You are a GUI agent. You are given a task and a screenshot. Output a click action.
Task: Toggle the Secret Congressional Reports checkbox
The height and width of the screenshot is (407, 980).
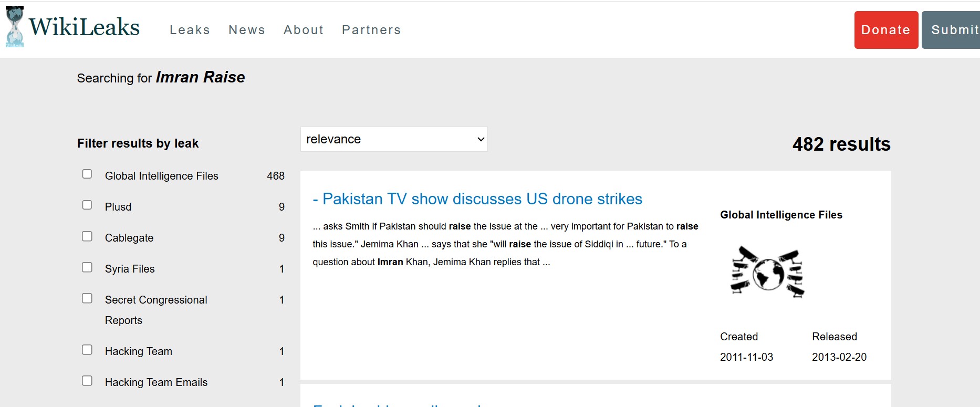pos(87,298)
